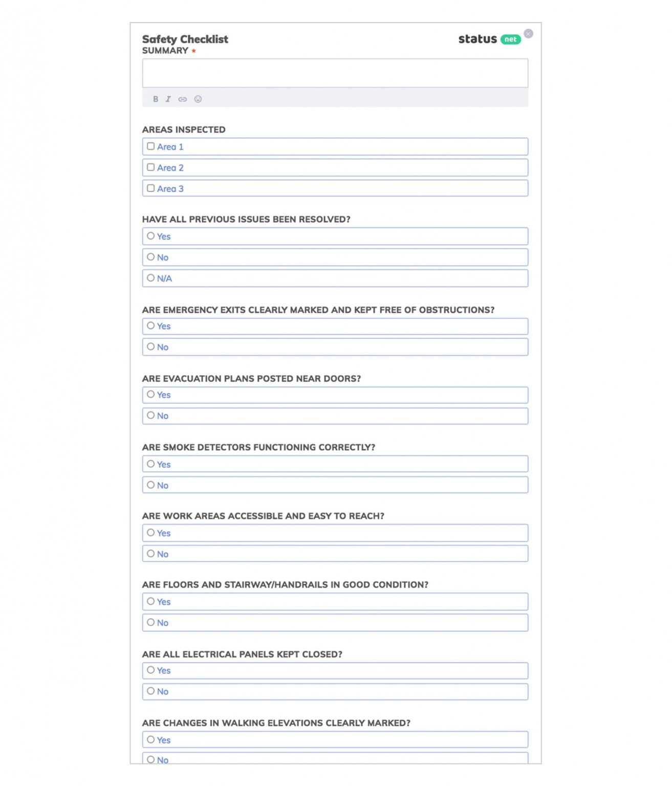Insert a link using the summary toolbar
672x786 pixels.
point(182,99)
